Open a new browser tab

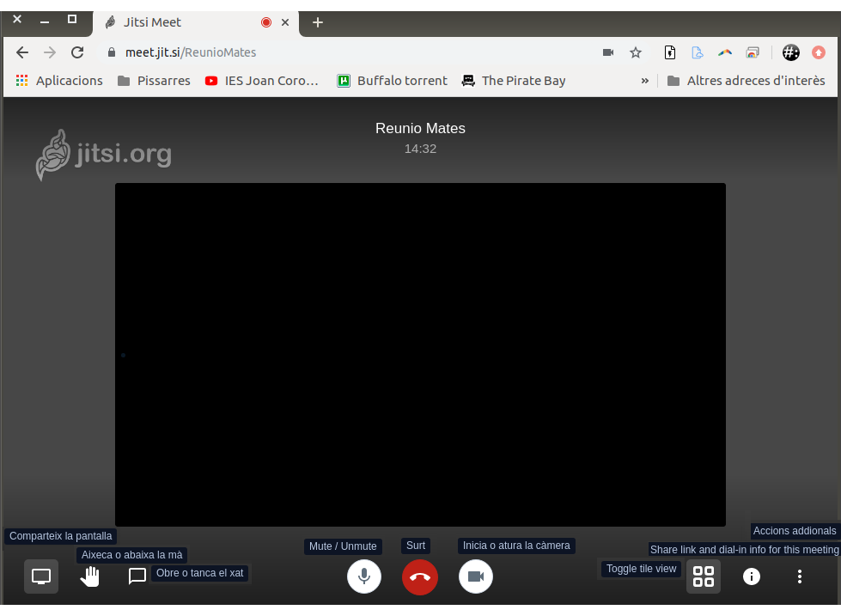318,22
